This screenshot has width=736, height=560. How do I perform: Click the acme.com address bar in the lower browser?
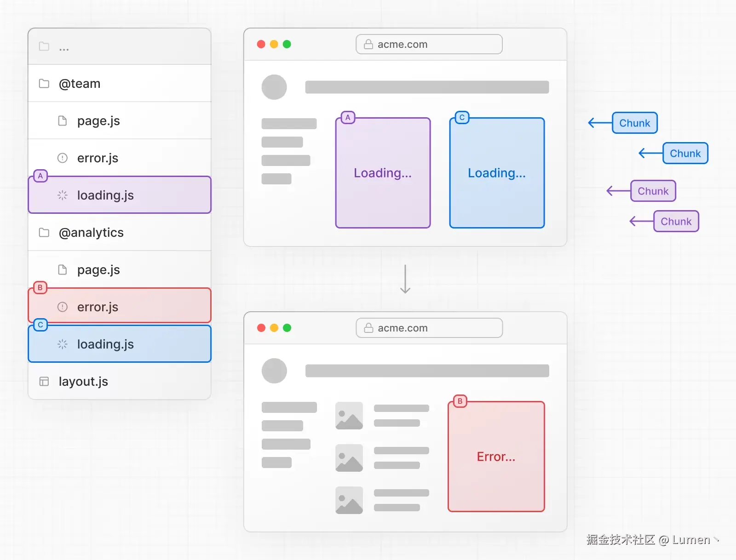click(x=429, y=328)
